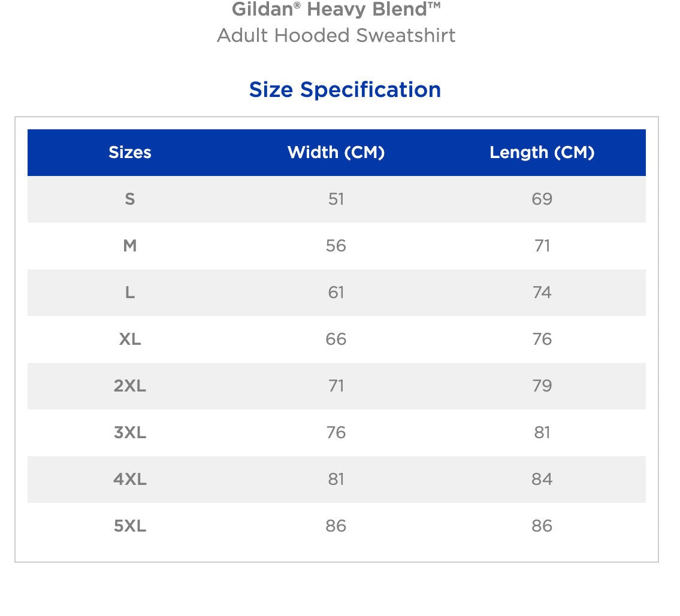Pick the L size row label
Screen dimensions: 680x616
tap(130, 293)
